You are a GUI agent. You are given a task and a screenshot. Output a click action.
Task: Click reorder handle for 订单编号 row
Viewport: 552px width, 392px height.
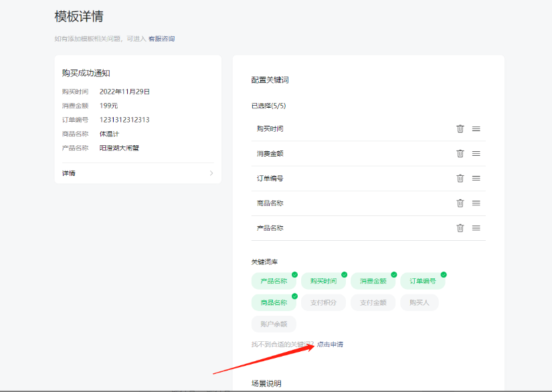pos(476,178)
